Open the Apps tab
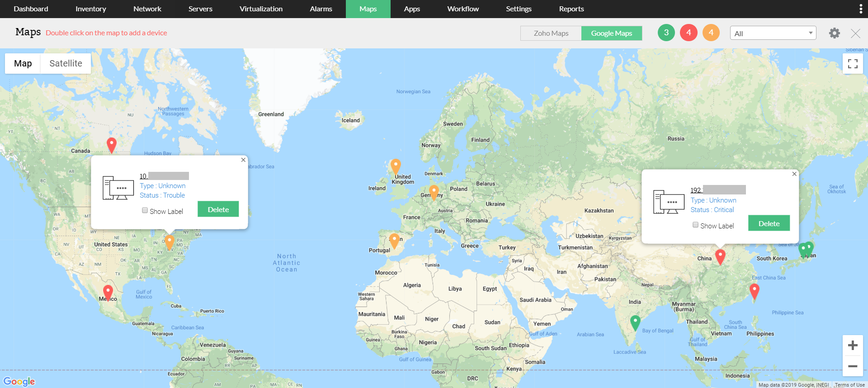868x388 pixels. (412, 9)
